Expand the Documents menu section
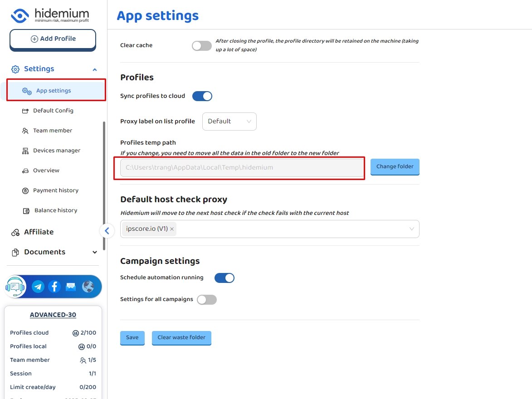This screenshot has height=399, width=532. pos(95,252)
